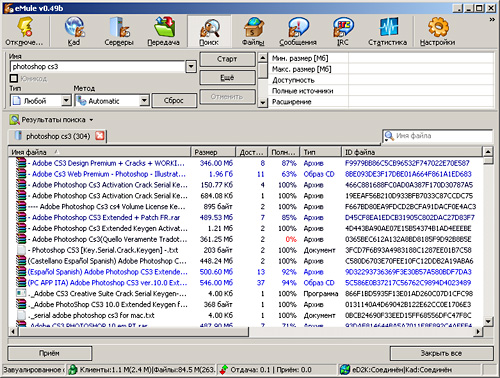Click the search name input with photoshop cs3
The width and height of the screenshot is (500, 378).
tap(98, 67)
